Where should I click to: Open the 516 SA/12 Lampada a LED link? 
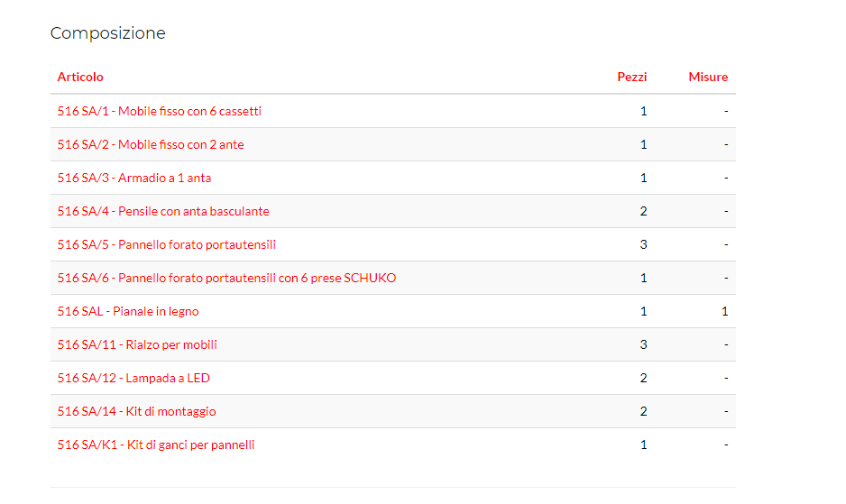point(133,378)
